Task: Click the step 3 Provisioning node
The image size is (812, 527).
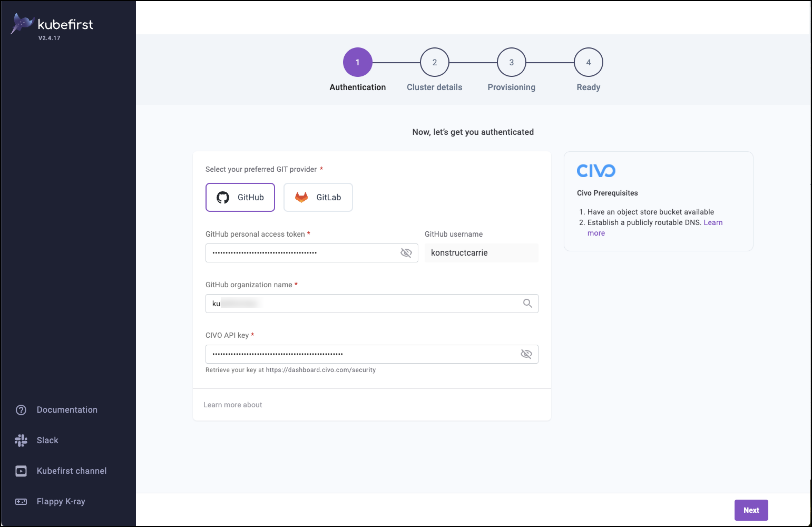Action: pos(511,62)
